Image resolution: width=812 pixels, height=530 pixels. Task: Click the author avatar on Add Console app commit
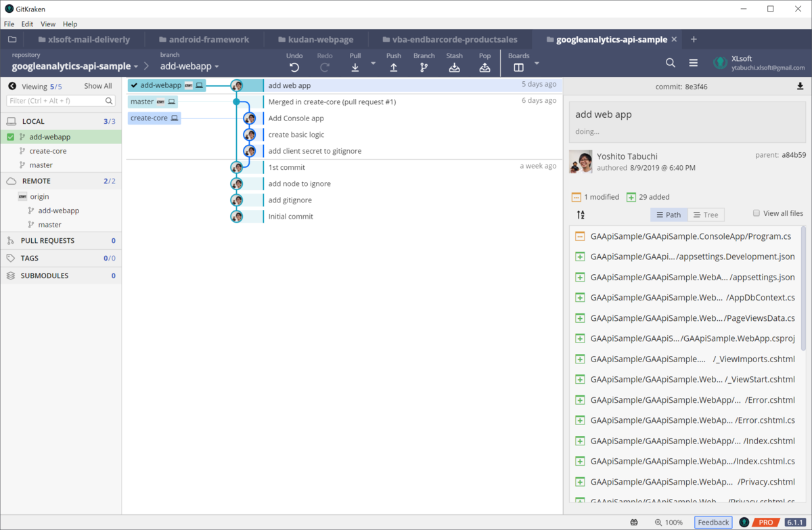(250, 118)
